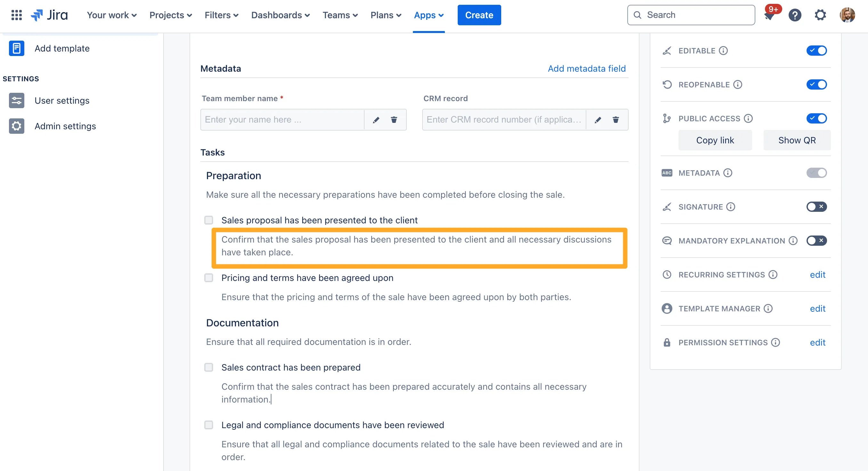This screenshot has width=868, height=471.
Task: Click the app switcher grid icon
Action: [x=17, y=15]
